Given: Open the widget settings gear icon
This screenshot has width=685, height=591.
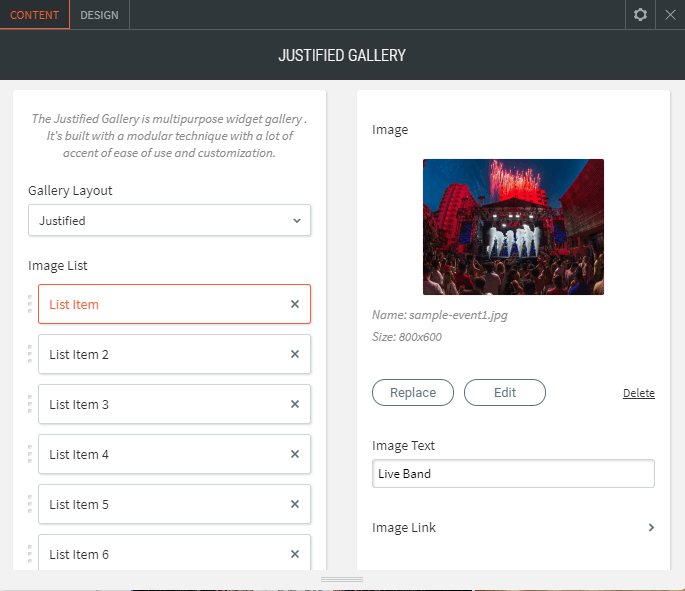Looking at the screenshot, I should [x=640, y=15].
